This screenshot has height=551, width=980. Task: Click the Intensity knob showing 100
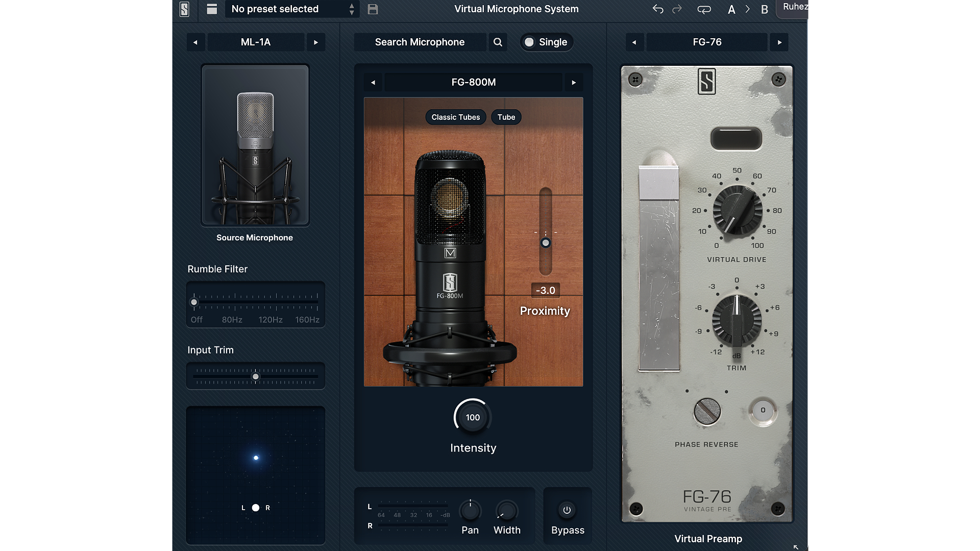473,417
